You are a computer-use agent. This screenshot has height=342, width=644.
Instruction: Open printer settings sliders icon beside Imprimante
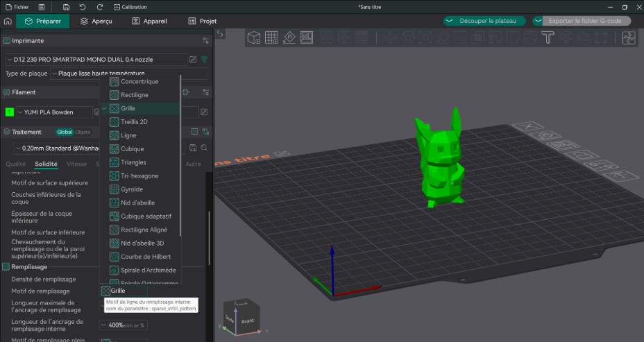pos(206,41)
